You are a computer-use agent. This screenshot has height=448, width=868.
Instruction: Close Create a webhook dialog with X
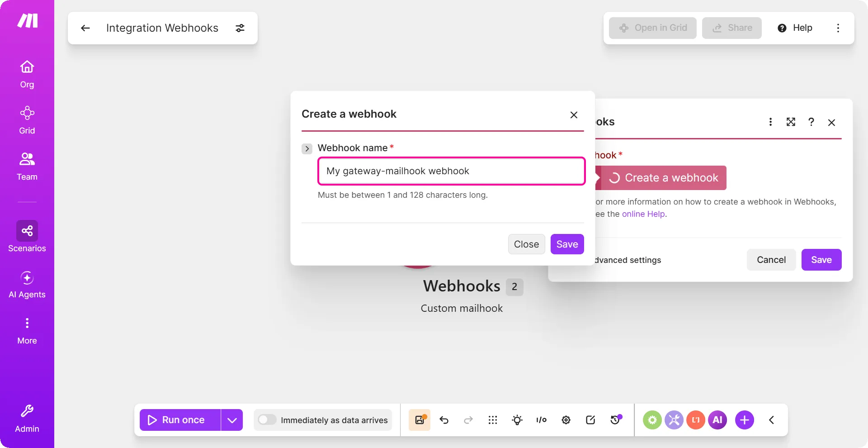point(574,115)
